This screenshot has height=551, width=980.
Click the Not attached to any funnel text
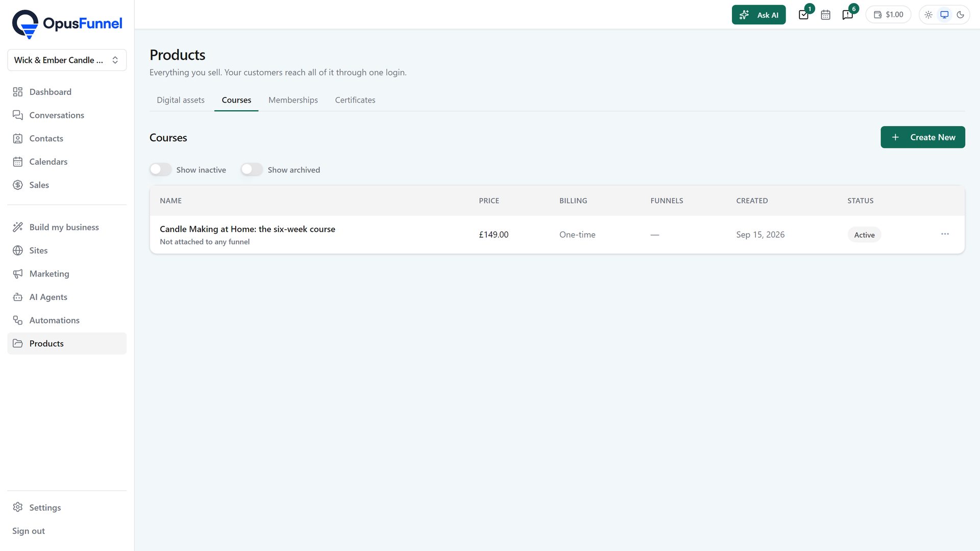[x=205, y=242]
